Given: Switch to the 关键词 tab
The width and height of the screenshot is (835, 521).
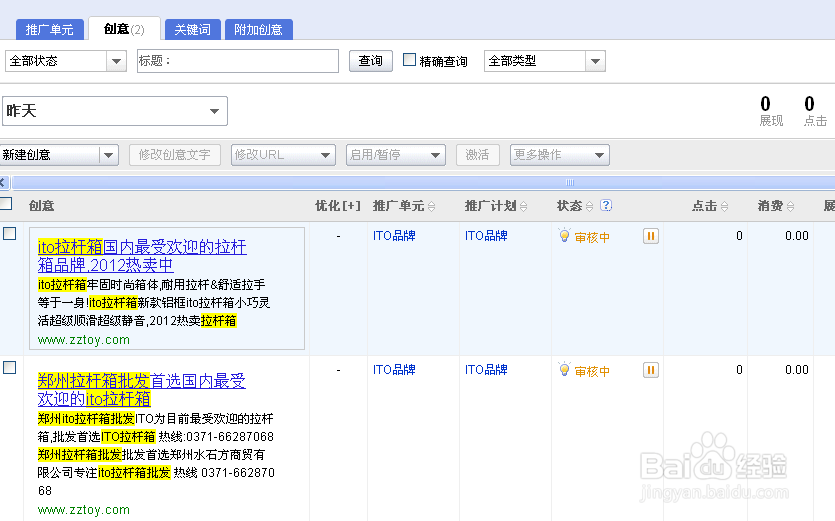Looking at the screenshot, I should tap(192, 29).
